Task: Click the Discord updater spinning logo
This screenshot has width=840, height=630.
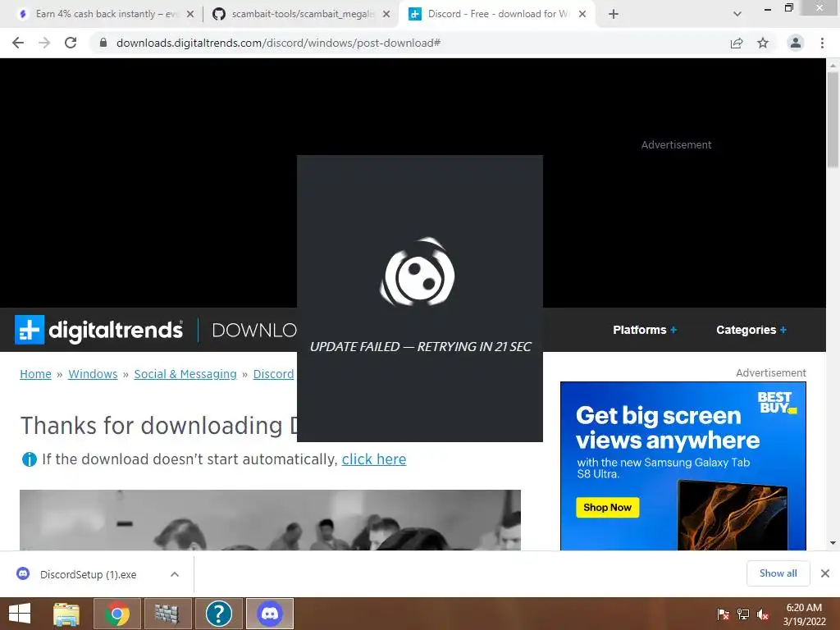Action: (418, 272)
